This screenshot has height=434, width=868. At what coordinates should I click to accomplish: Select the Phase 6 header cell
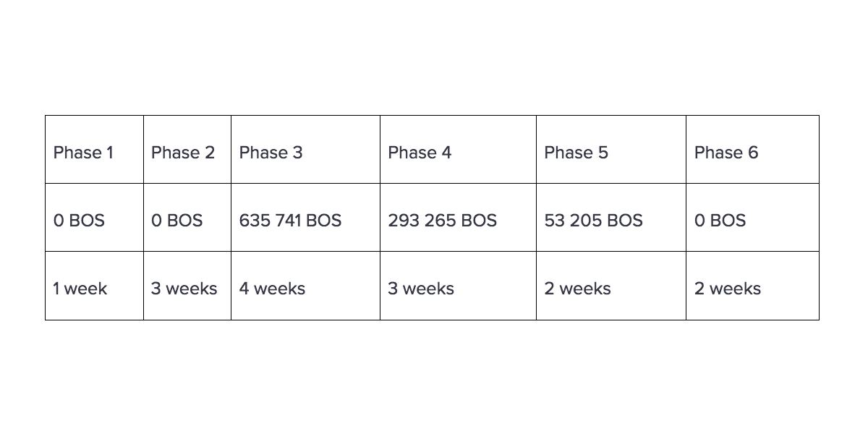752,150
